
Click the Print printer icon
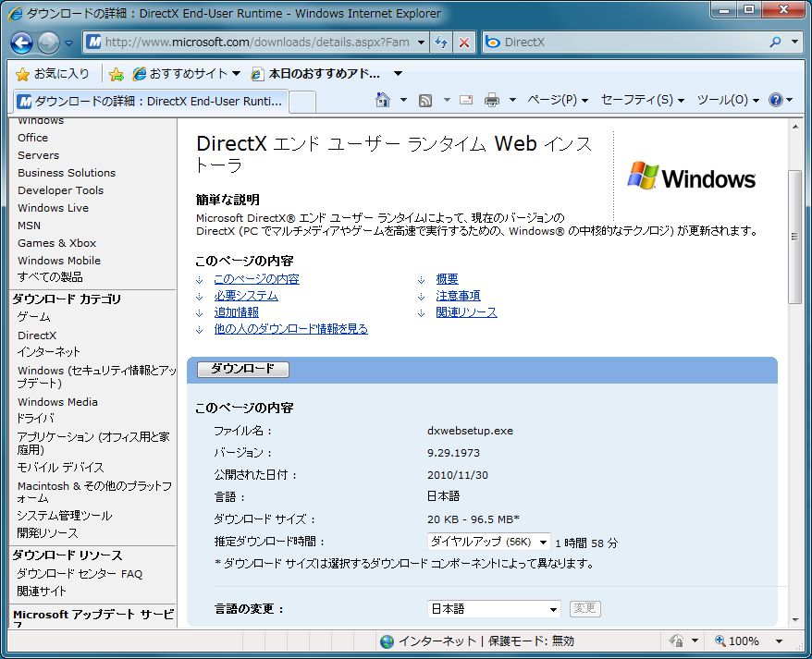[x=491, y=100]
